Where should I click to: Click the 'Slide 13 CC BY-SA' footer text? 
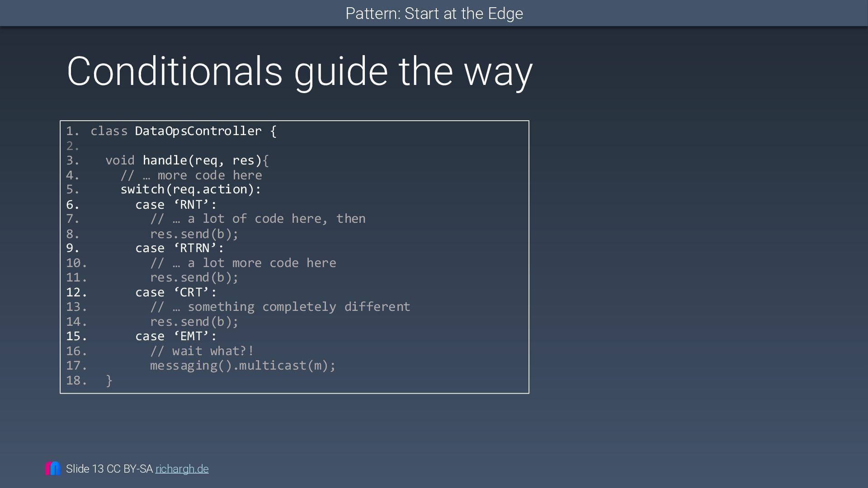[109, 469]
